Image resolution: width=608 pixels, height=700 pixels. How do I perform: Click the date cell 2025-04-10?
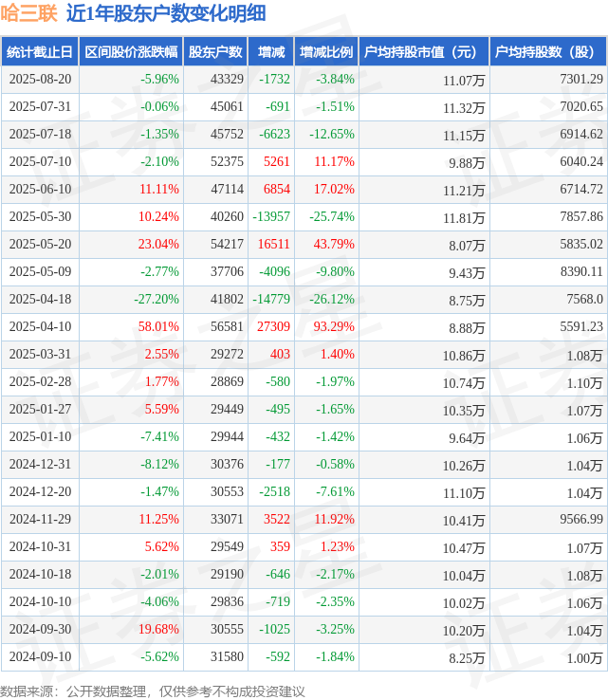(40, 327)
